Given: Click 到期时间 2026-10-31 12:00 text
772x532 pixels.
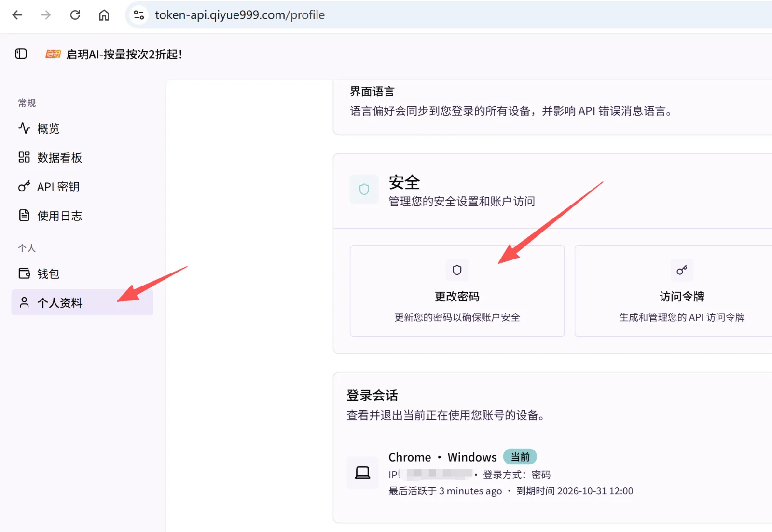Looking at the screenshot, I should 575,491.
